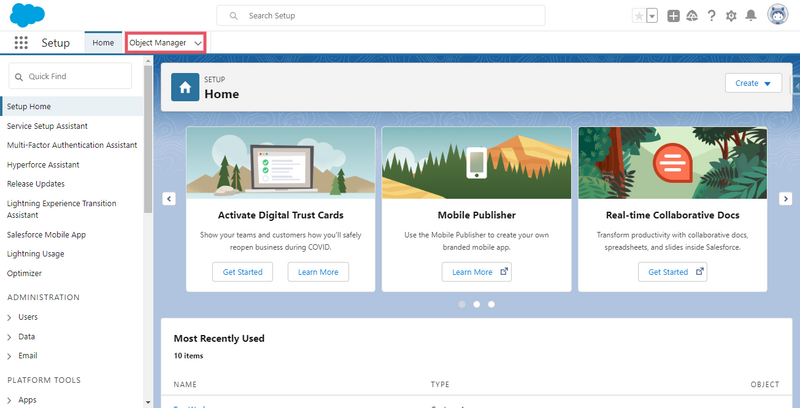This screenshot has height=408, width=800.
Task: Click the Mobile Publisher card image
Action: (477, 163)
